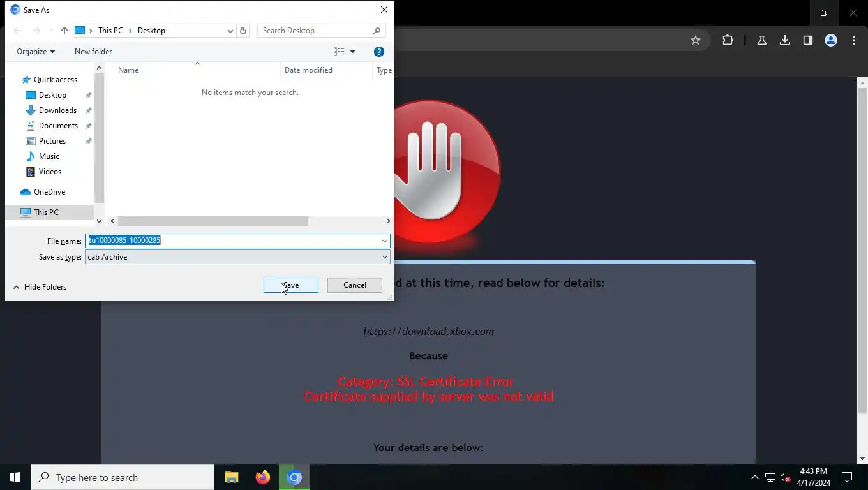Open the Organize menu
The height and width of the screenshot is (490, 868).
point(36,52)
